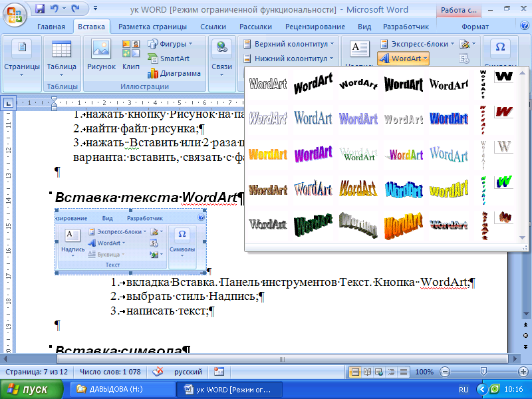Insert a picture with the Рисунок button

coord(101,55)
